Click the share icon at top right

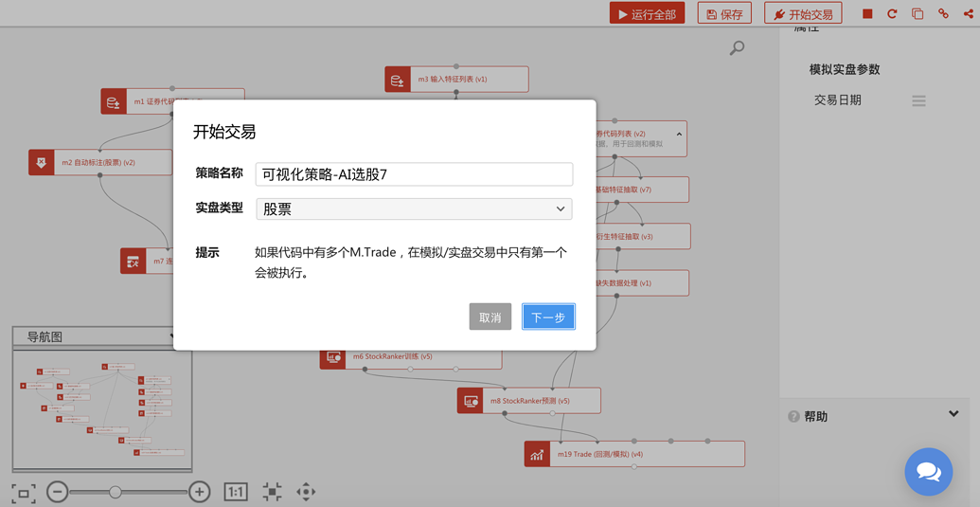point(968,14)
